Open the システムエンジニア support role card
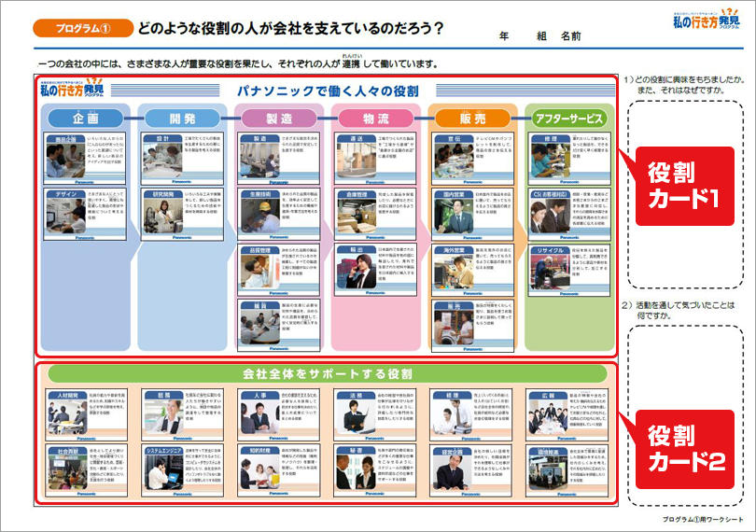 click(182, 470)
